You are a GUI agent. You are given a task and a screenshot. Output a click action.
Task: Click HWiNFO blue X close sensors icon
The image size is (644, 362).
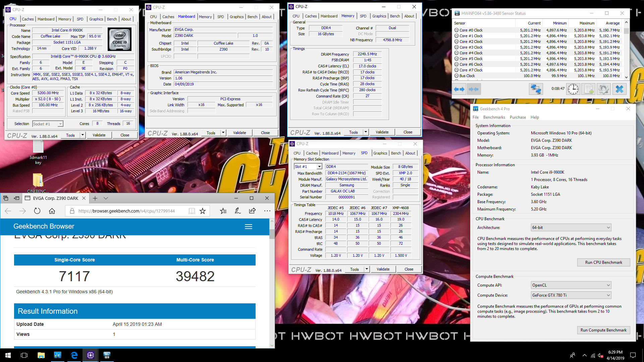(x=619, y=89)
